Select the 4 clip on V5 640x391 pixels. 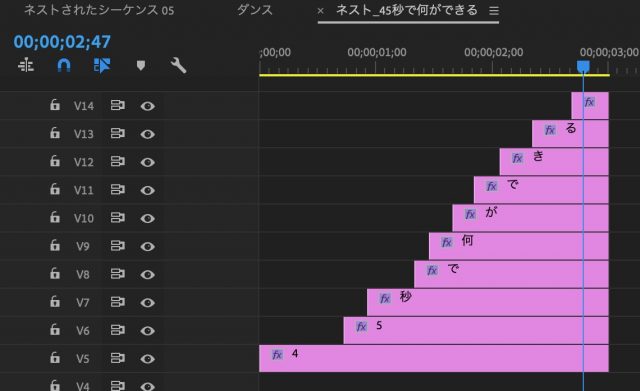(x=434, y=358)
